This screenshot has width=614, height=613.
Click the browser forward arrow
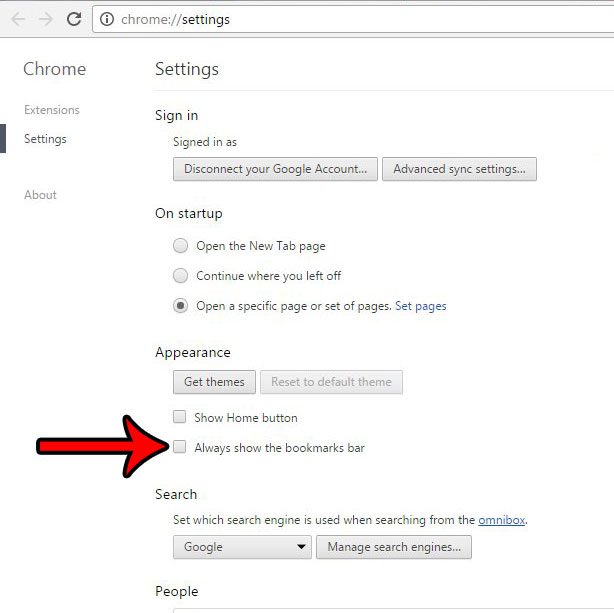tap(46, 19)
